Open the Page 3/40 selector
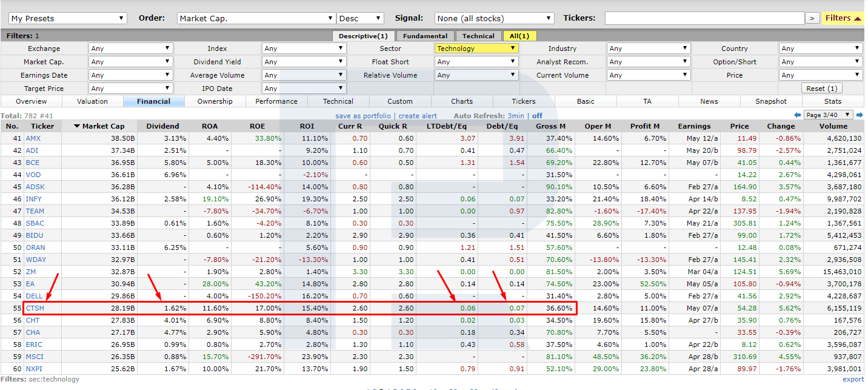868x390 pixels. (x=828, y=115)
